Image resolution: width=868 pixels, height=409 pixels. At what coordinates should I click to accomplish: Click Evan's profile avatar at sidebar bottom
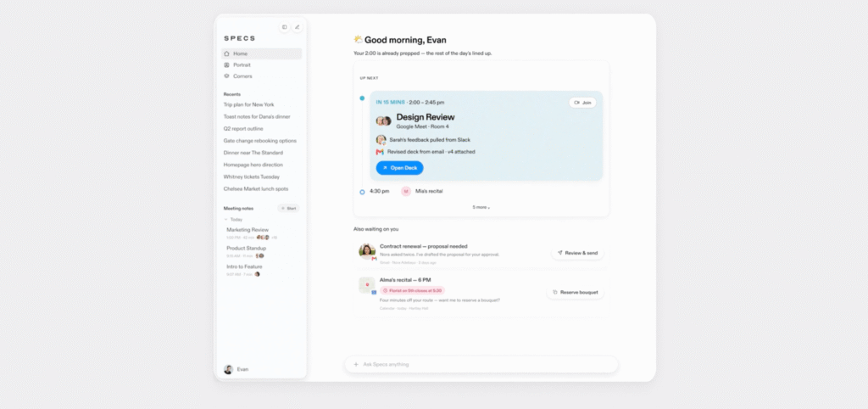point(228,369)
